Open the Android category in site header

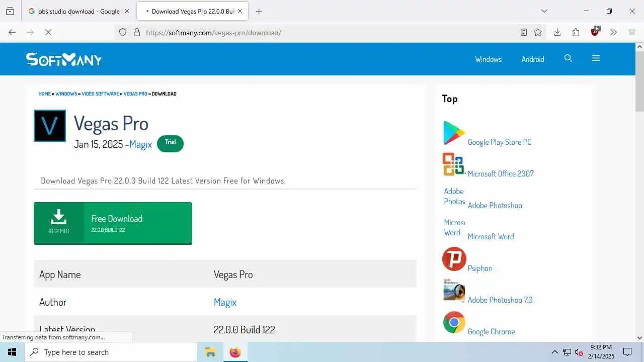click(x=533, y=59)
